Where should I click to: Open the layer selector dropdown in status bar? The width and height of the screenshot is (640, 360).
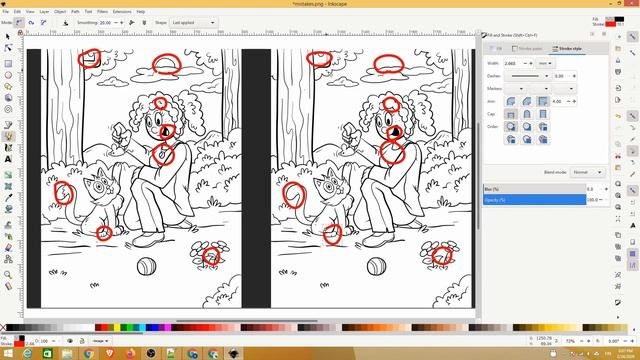[x=100, y=341]
